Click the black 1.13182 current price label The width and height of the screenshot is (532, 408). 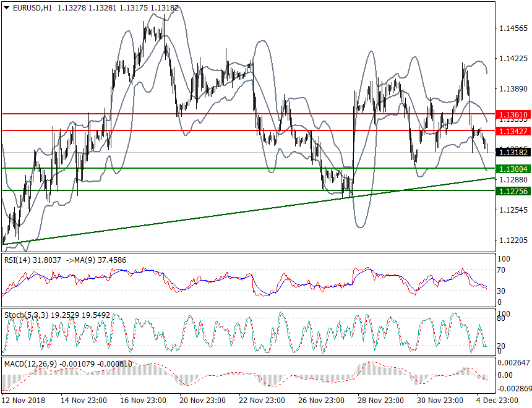coord(513,152)
